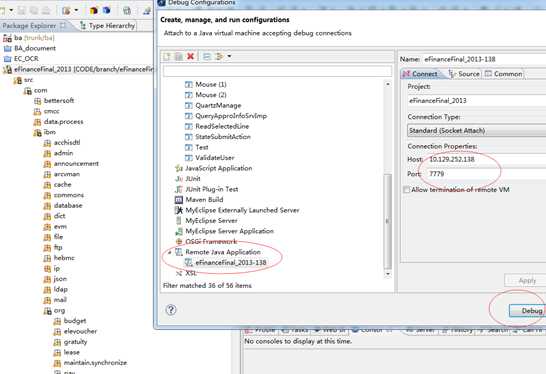Click the filter launch configurations icon
The height and width of the screenshot is (374, 546).
(219, 56)
